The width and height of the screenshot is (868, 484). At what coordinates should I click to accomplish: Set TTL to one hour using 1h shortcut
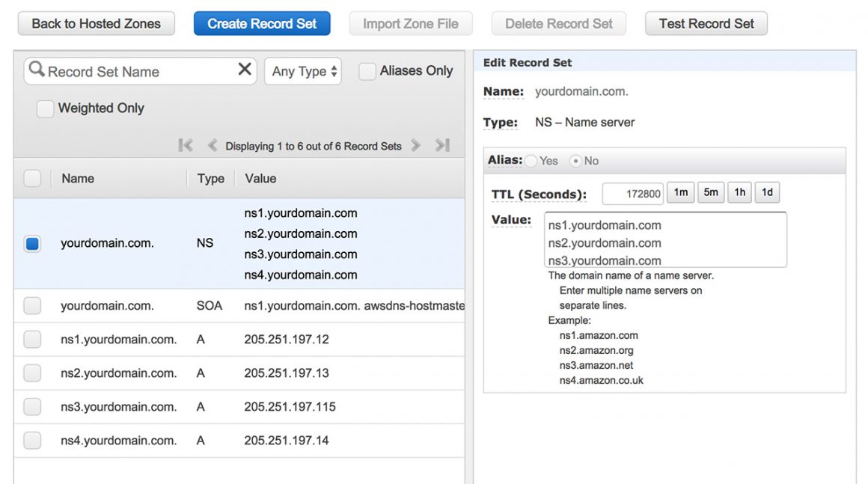pyautogui.click(x=739, y=192)
